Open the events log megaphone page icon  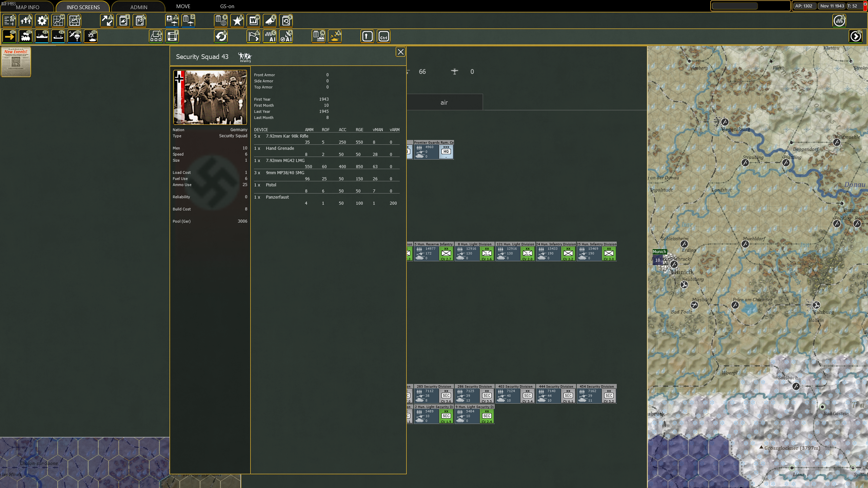tap(123, 21)
